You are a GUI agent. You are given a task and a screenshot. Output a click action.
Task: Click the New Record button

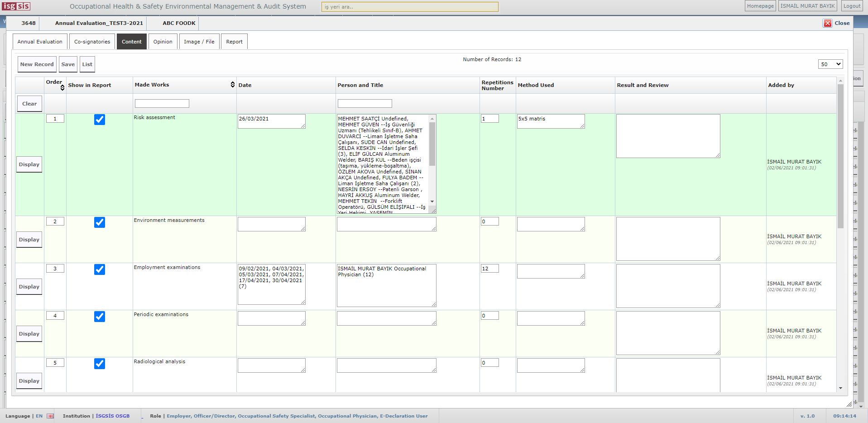pos(37,64)
